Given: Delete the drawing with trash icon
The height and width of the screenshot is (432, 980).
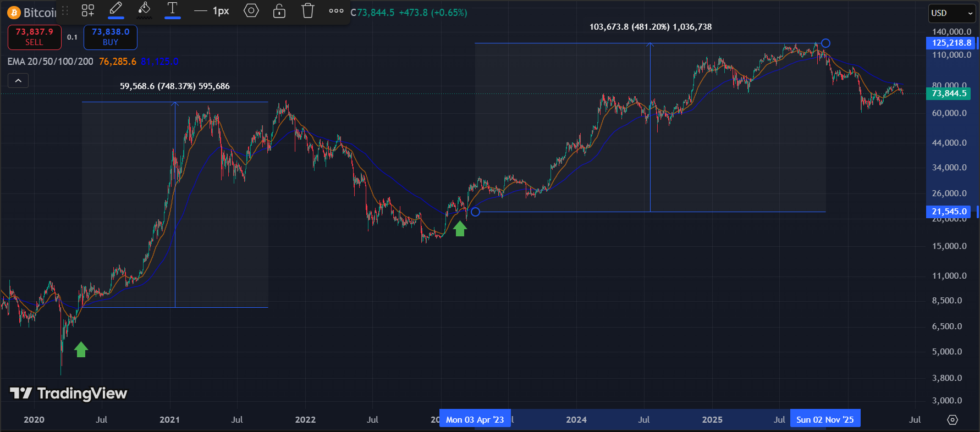Looking at the screenshot, I should click(x=308, y=10).
